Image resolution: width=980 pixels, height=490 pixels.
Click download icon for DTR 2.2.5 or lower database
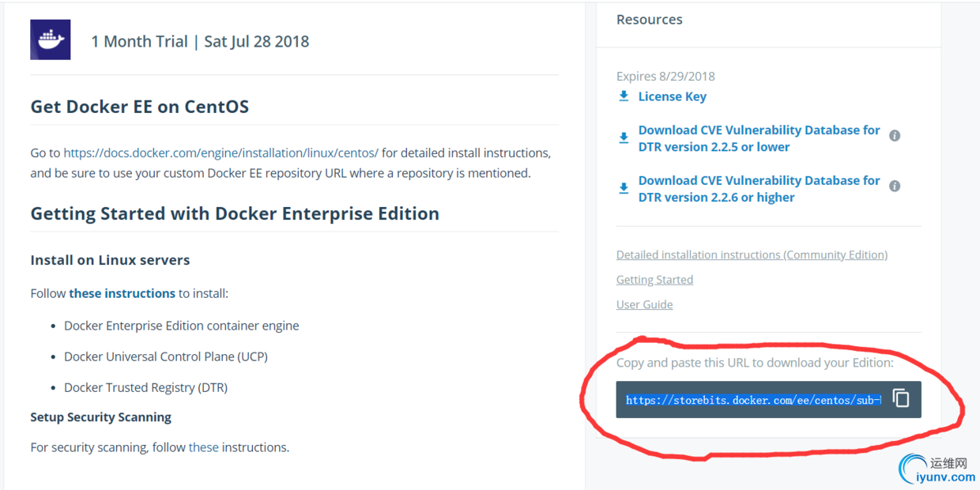624,138
